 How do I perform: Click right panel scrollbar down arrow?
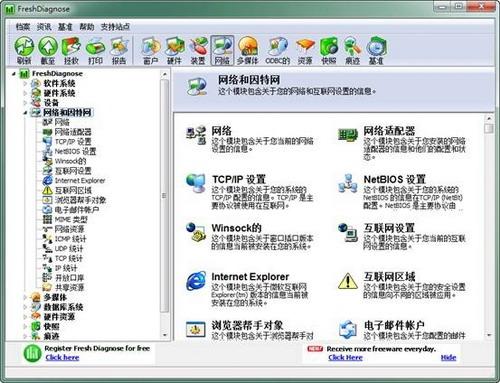(x=489, y=335)
